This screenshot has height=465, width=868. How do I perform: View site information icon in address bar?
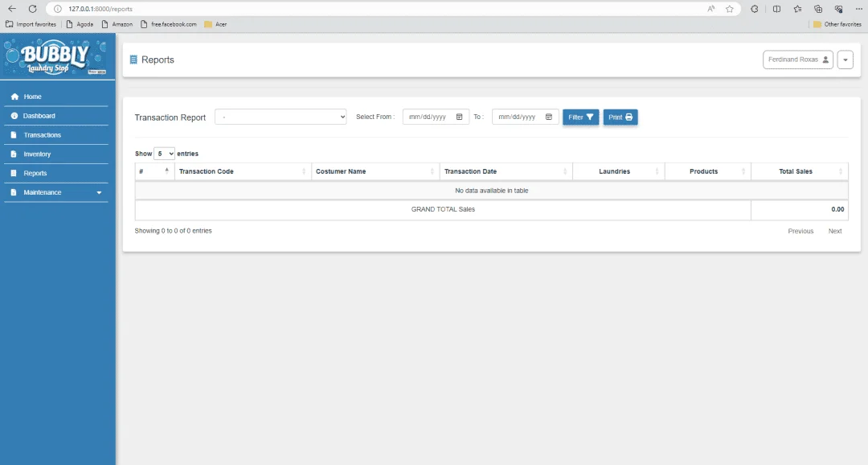[58, 9]
